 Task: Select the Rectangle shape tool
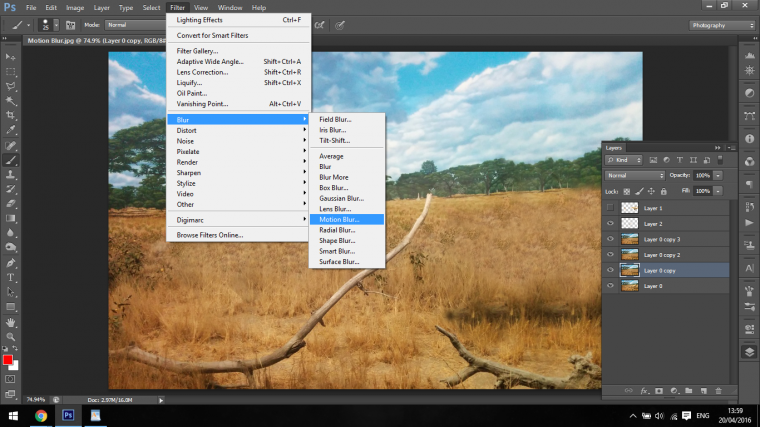coord(10,307)
